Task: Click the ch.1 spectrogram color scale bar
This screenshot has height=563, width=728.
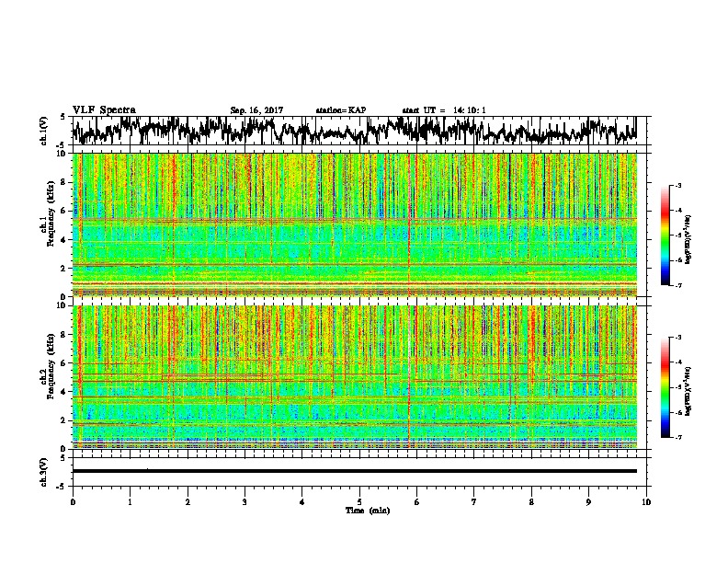Action: tap(665, 236)
